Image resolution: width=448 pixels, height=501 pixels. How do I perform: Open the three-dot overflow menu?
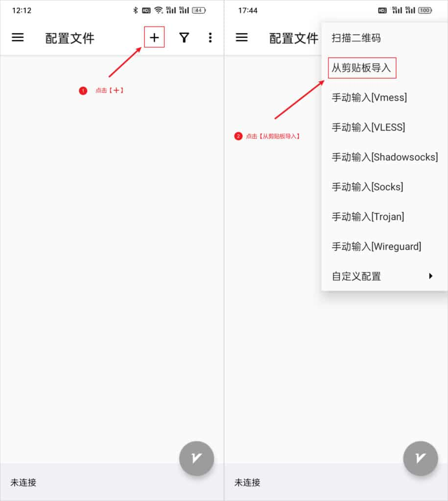pos(210,38)
